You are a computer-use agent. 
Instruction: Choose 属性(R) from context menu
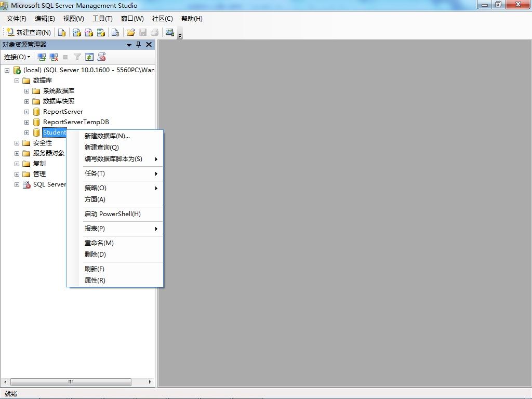[x=115, y=281]
